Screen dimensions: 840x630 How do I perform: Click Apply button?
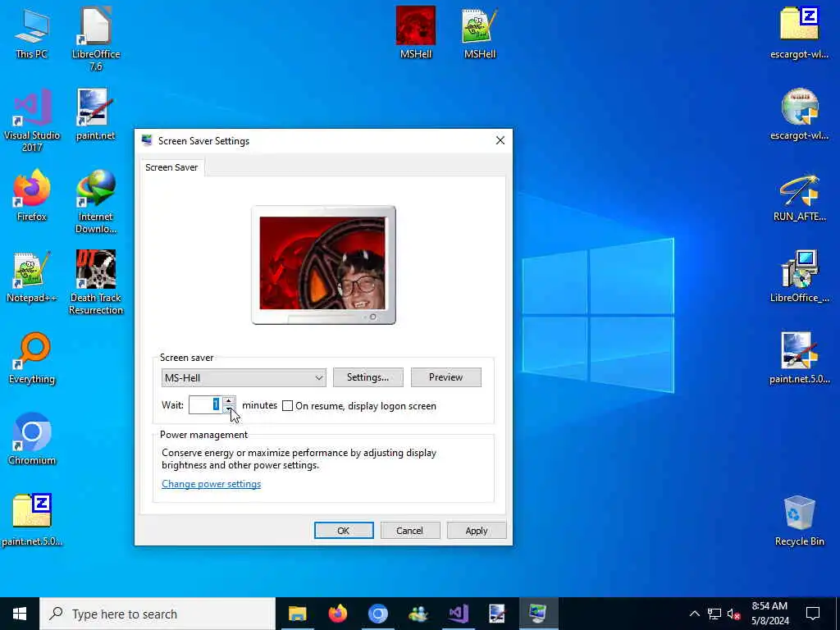[477, 531]
